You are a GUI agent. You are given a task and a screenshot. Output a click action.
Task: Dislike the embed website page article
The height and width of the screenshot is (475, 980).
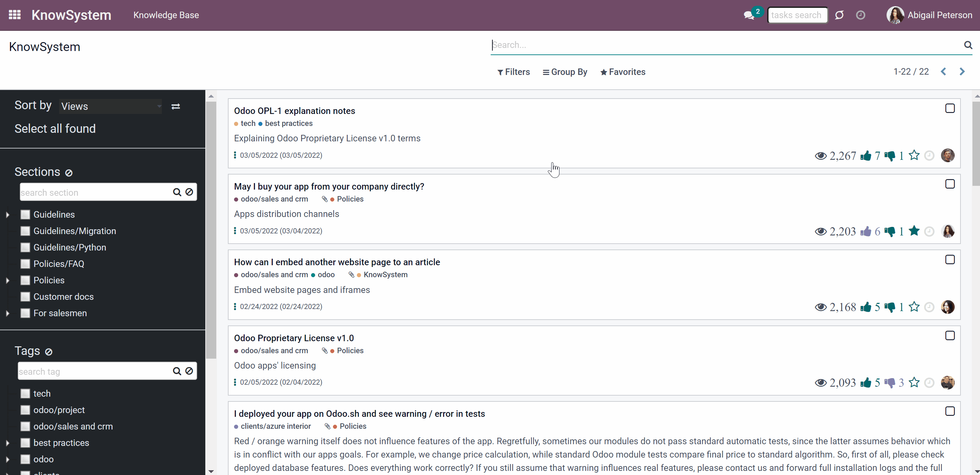coord(890,307)
